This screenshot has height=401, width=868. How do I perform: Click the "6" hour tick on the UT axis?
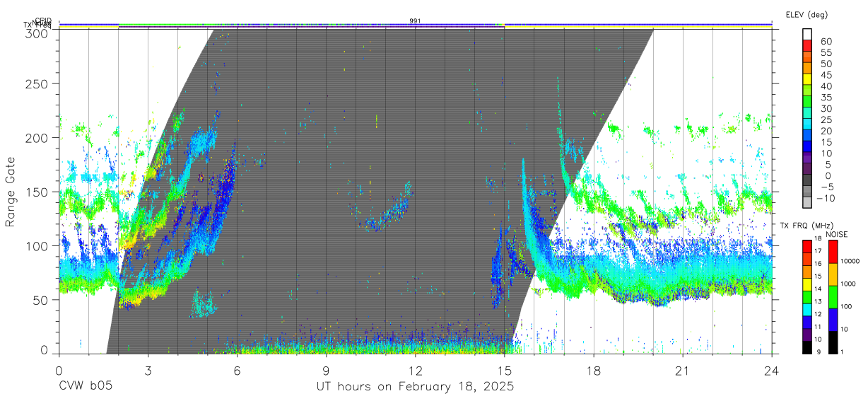(237, 371)
